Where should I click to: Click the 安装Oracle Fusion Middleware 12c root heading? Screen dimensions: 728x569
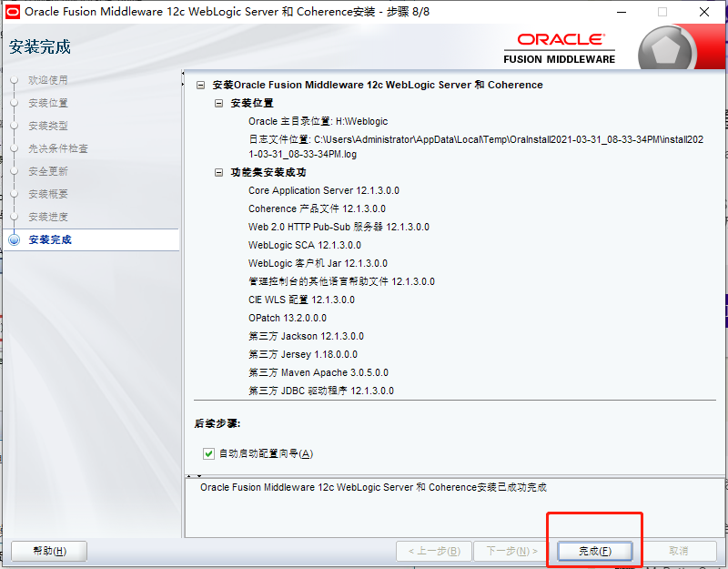(378, 85)
